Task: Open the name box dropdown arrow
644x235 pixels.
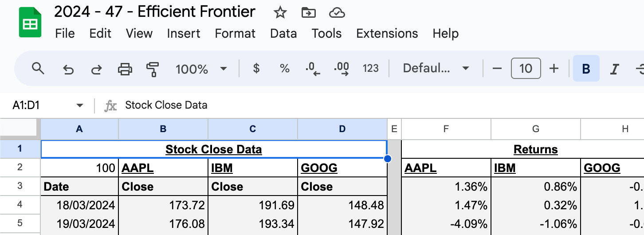Action: pyautogui.click(x=80, y=106)
